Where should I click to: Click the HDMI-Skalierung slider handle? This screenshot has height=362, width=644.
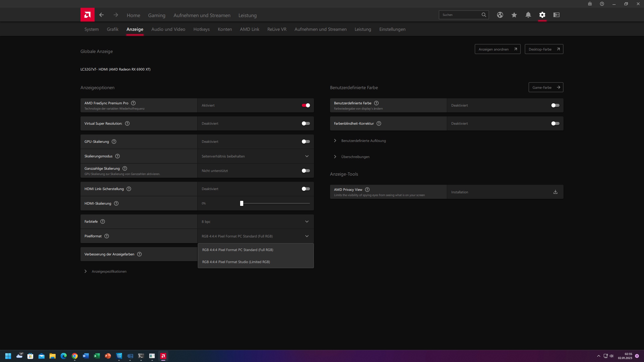[242, 203]
